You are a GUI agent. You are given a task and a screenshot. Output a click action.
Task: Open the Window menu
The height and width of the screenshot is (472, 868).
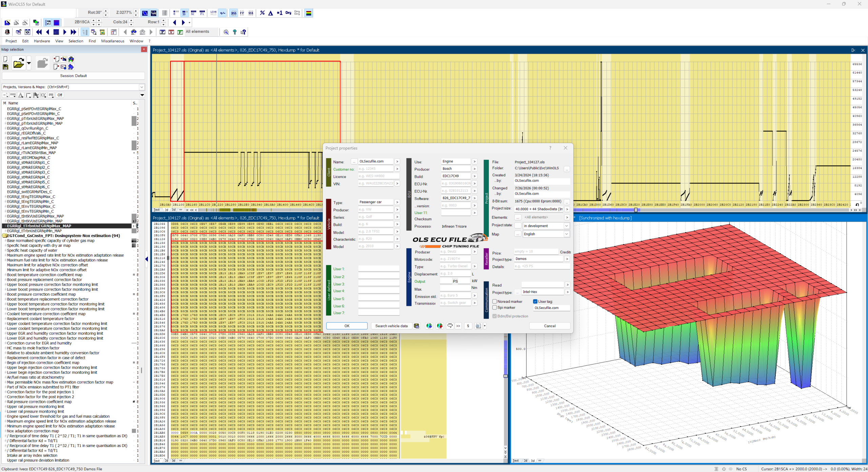[136, 41]
